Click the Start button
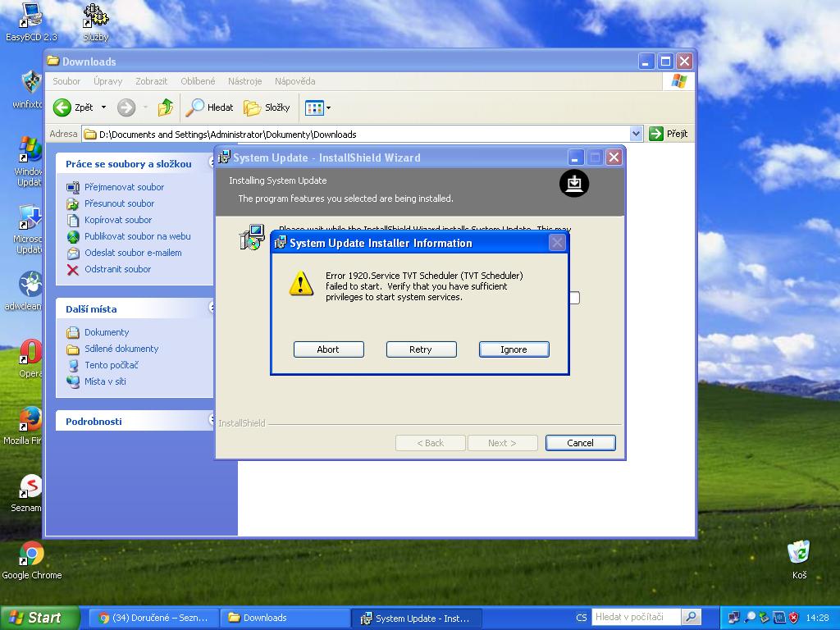Viewport: 840px width, 630px height. pos(39,618)
